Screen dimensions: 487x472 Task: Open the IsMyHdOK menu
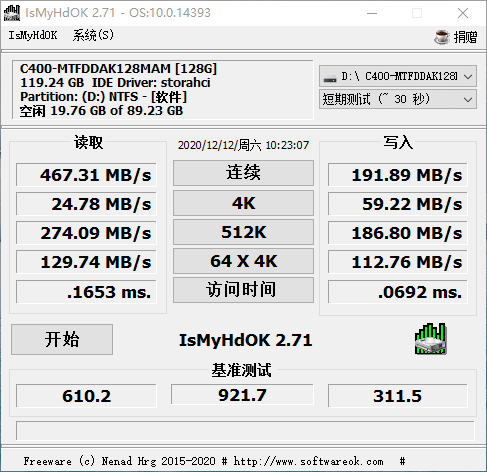click(x=33, y=35)
